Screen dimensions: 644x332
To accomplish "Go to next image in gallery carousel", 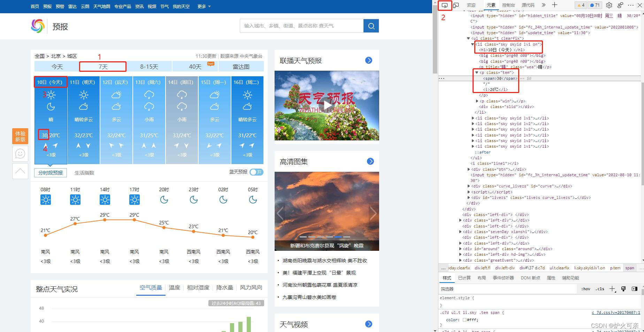I will [373, 213].
